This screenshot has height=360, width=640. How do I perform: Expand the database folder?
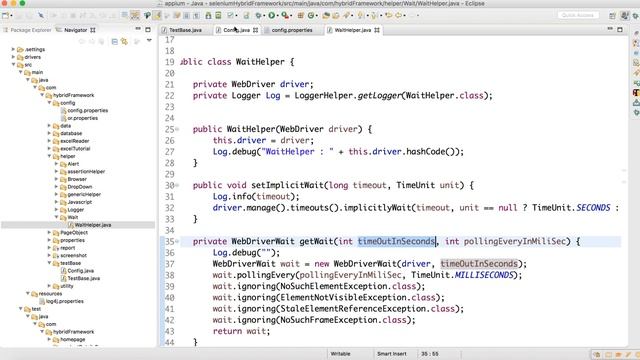[x=49, y=133]
